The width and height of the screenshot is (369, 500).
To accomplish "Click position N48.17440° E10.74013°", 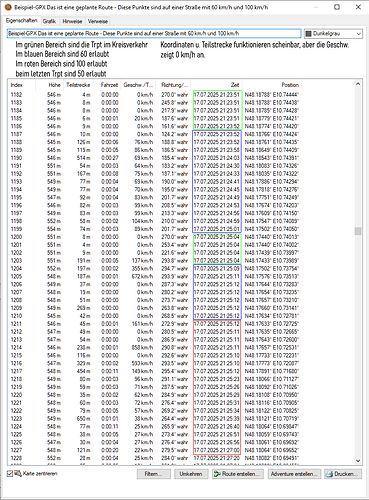I will tap(272, 237).
